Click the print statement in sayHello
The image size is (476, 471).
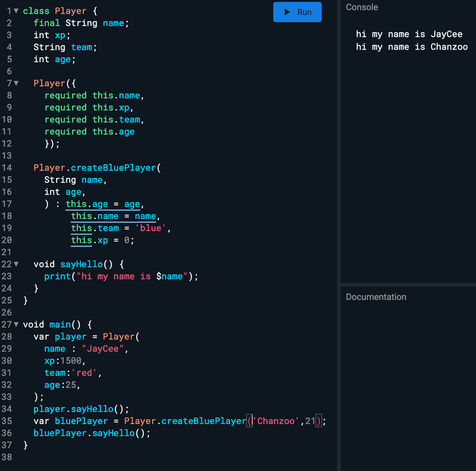pos(121,276)
